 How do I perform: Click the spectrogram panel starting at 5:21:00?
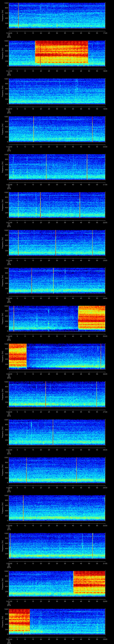point(57,205)
